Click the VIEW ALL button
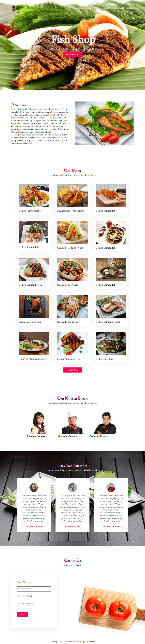Image resolution: width=145 pixels, height=644 pixels. click(72, 370)
